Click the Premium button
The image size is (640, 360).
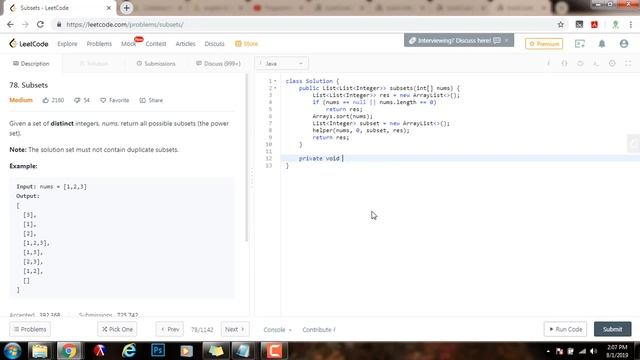[544, 44]
